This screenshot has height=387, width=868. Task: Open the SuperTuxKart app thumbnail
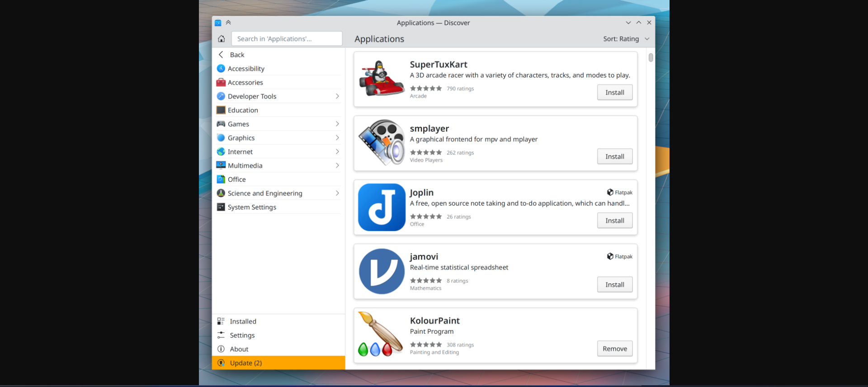coord(382,79)
